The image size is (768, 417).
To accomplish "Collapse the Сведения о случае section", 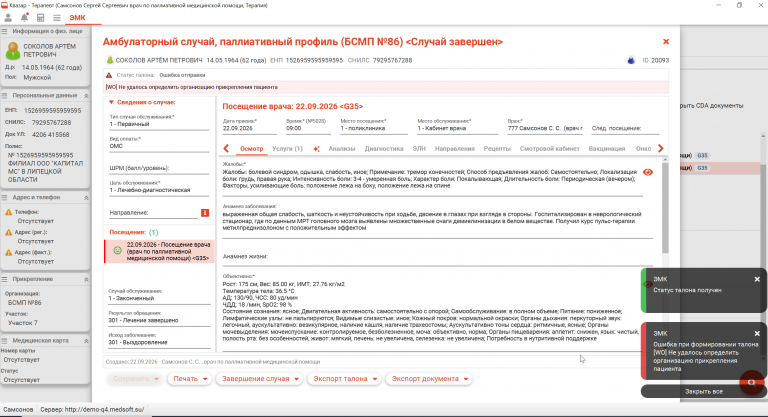I will pos(111,102).
